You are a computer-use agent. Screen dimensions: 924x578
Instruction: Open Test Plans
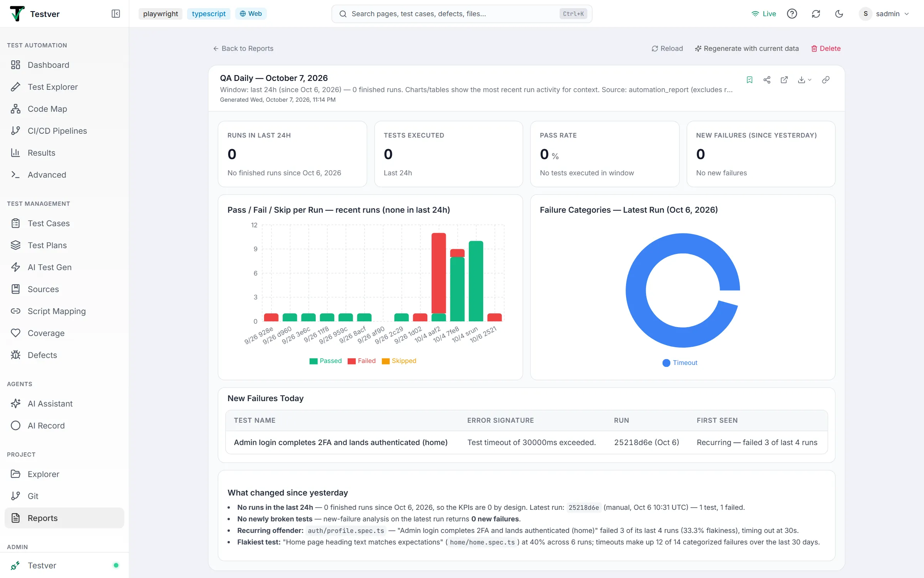coord(64,245)
